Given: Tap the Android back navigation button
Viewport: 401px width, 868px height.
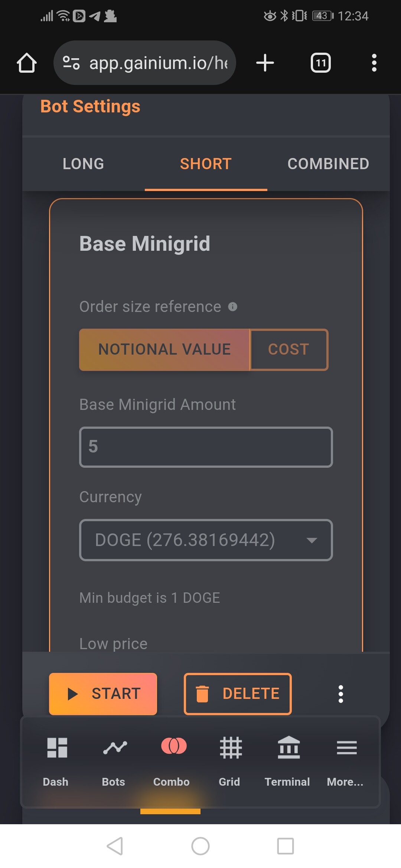Looking at the screenshot, I should (115, 846).
